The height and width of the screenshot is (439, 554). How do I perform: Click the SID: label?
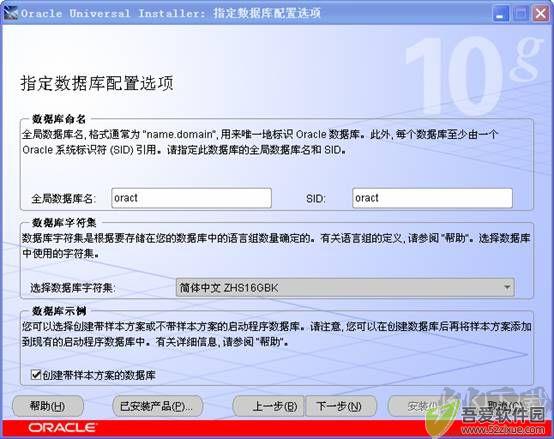click(316, 198)
